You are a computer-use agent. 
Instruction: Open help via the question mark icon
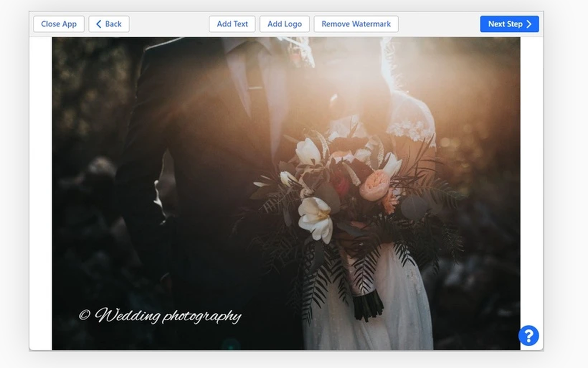pyautogui.click(x=529, y=335)
